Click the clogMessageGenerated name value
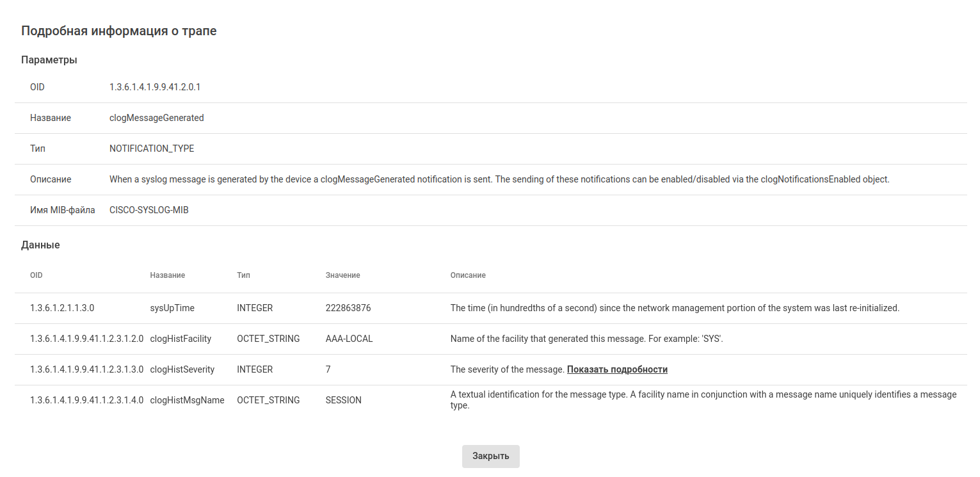The width and height of the screenshot is (980, 477). pos(157,118)
